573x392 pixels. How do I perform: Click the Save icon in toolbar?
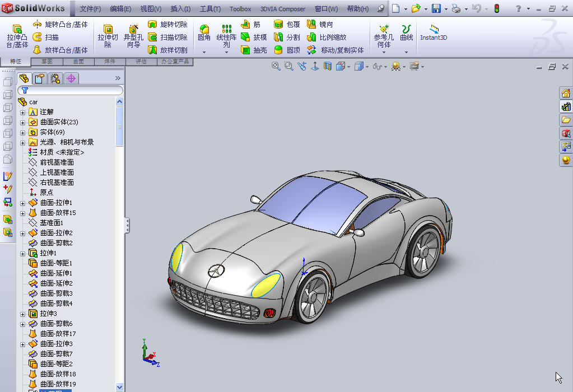click(436, 9)
